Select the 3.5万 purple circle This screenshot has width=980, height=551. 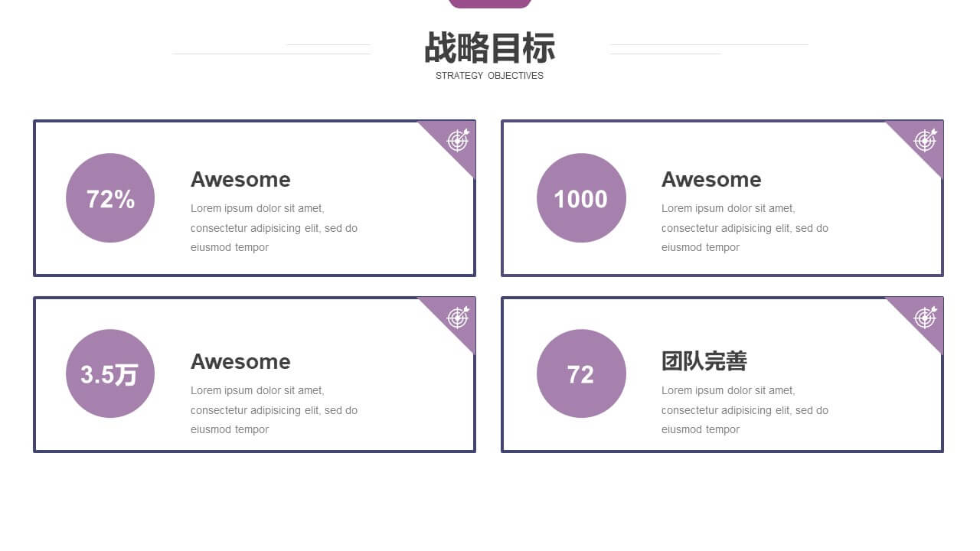coord(110,373)
